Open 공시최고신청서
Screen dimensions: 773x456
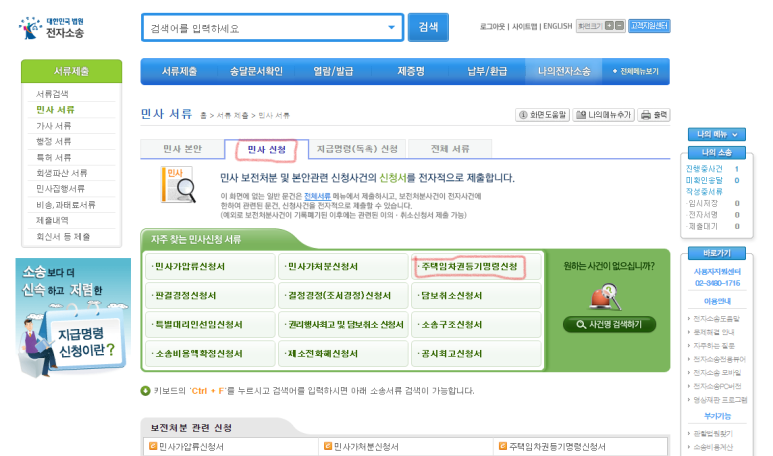476,354
